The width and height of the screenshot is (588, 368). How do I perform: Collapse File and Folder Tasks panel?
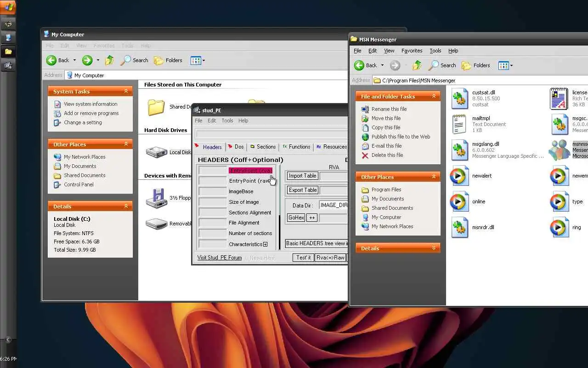click(x=434, y=96)
